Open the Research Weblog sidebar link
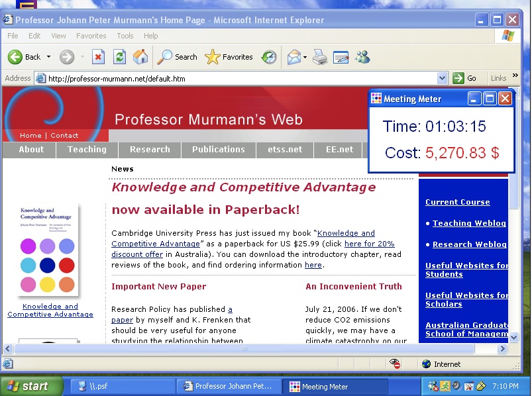The width and height of the screenshot is (532, 396). tap(470, 244)
